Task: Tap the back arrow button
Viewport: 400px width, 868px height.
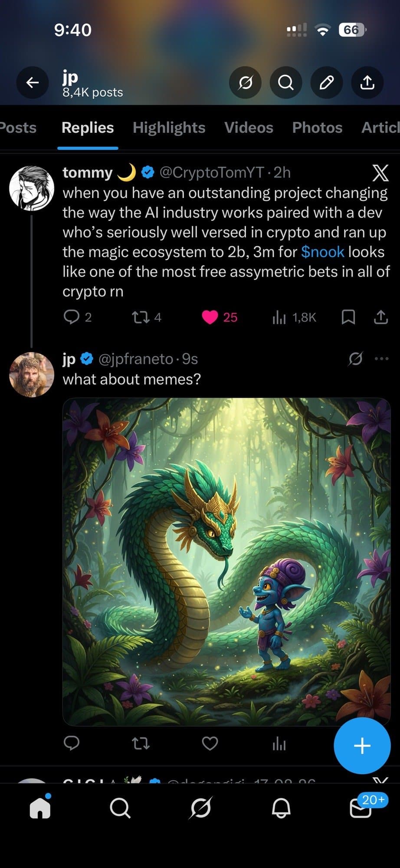Action: coord(33,82)
